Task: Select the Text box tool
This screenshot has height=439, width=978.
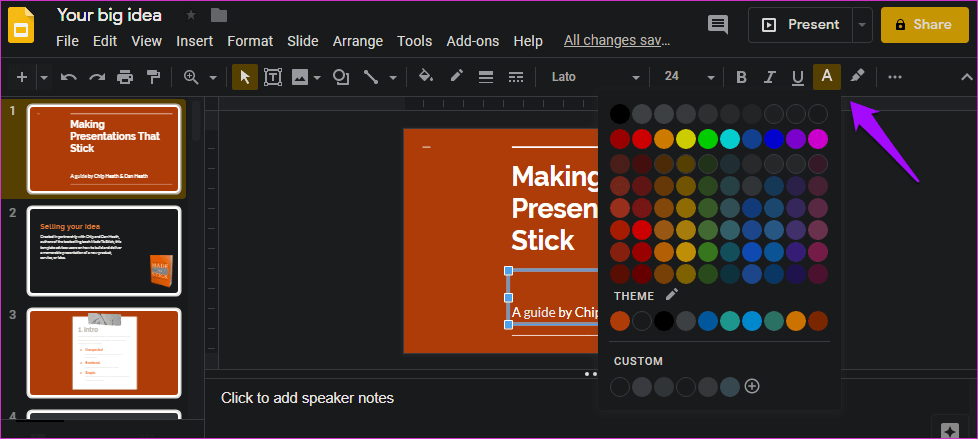Action: coord(272,77)
